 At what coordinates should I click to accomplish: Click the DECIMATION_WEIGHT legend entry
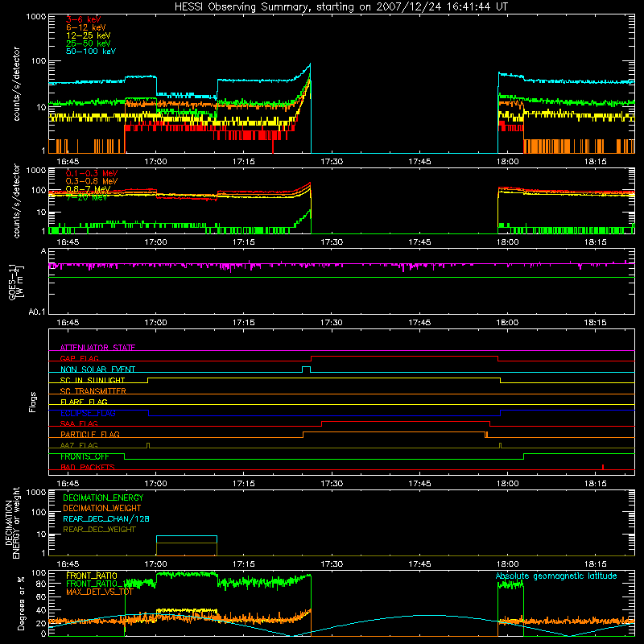click(102, 508)
